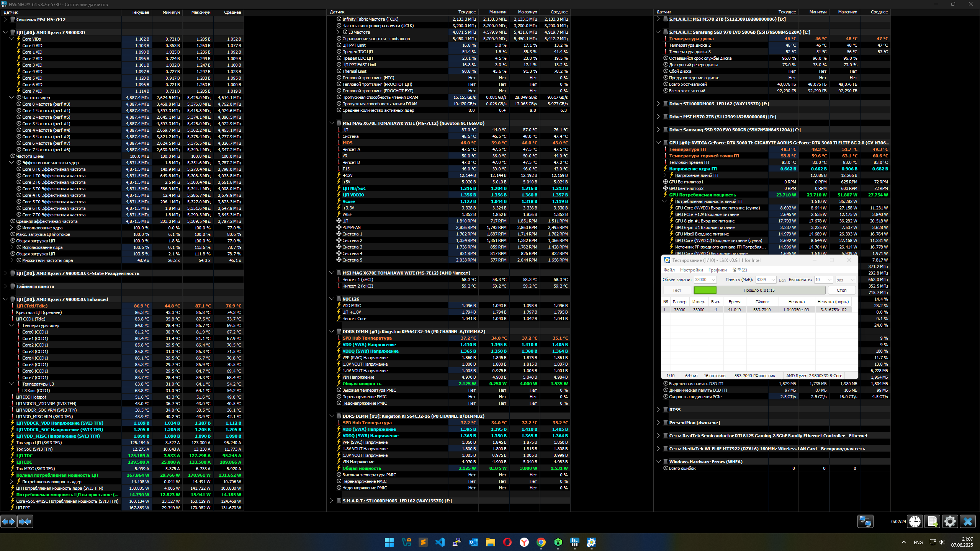
Task: Expand the Тайминги памяти sensor group
Action: tap(5, 286)
